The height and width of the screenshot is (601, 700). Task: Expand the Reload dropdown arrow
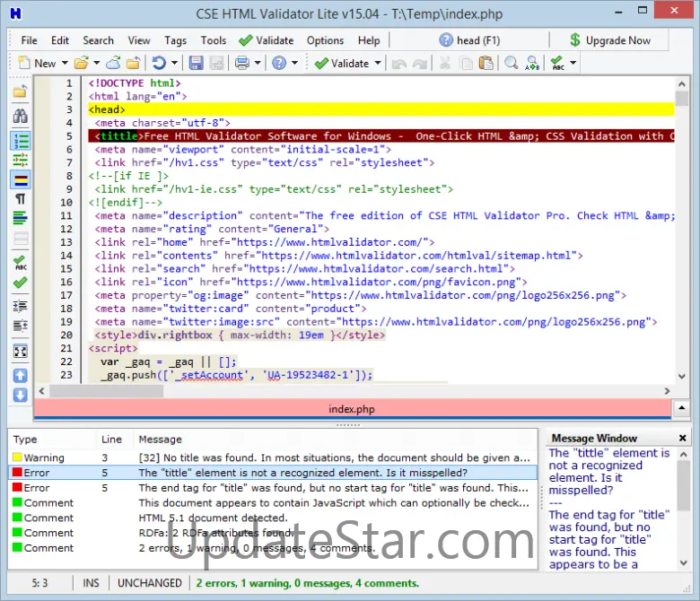pyautogui.click(x=175, y=64)
